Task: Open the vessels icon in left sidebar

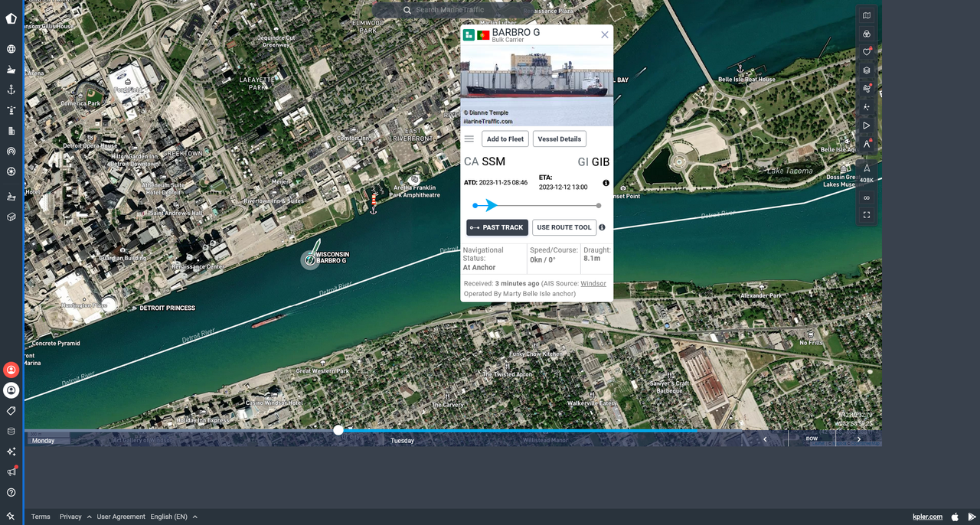Action: [x=11, y=70]
